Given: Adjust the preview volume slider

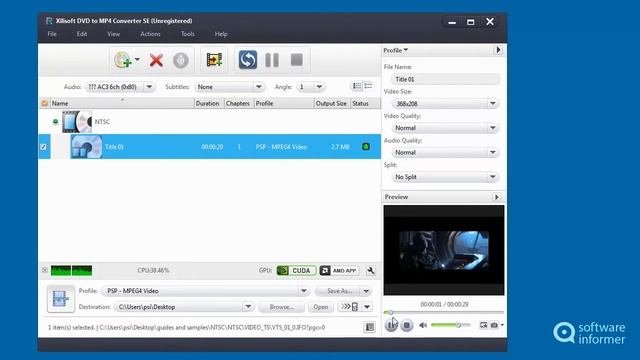Looking at the screenshot, I should [451, 325].
